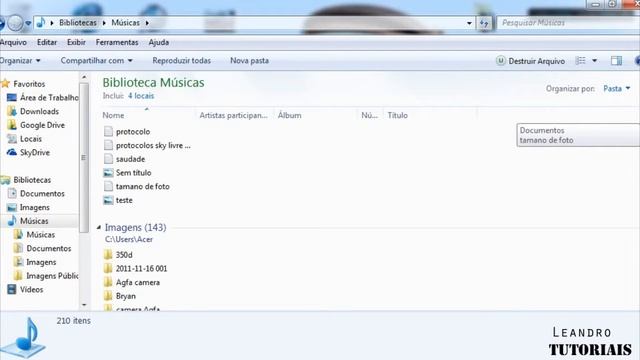
Task: Sort by Artistas participantes column header
Action: coord(233,116)
